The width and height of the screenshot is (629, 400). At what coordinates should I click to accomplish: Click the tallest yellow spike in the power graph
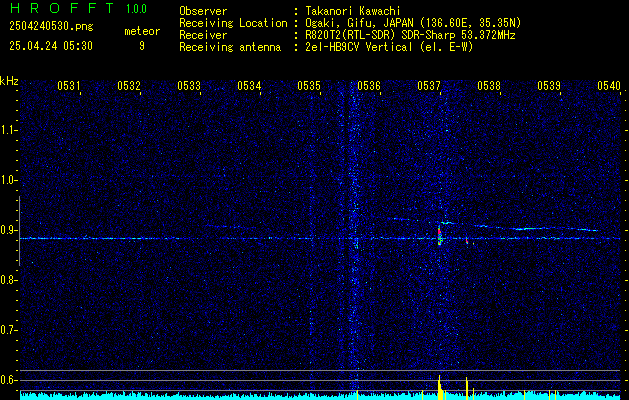pyautogui.click(x=439, y=387)
